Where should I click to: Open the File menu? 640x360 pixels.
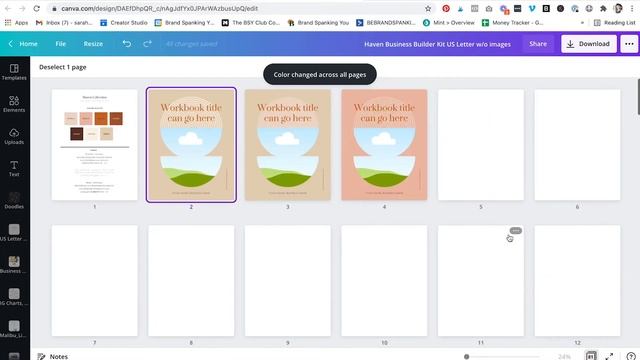coord(60,44)
